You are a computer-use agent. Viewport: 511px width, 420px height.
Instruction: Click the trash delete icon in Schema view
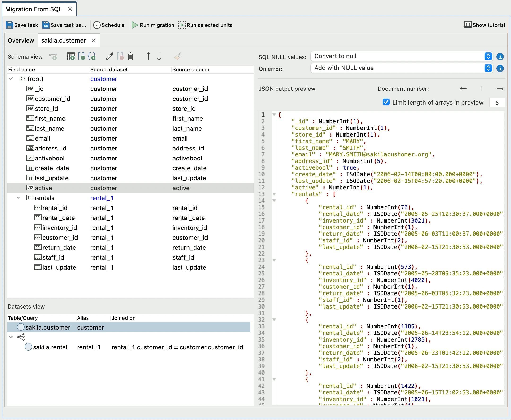coord(130,56)
